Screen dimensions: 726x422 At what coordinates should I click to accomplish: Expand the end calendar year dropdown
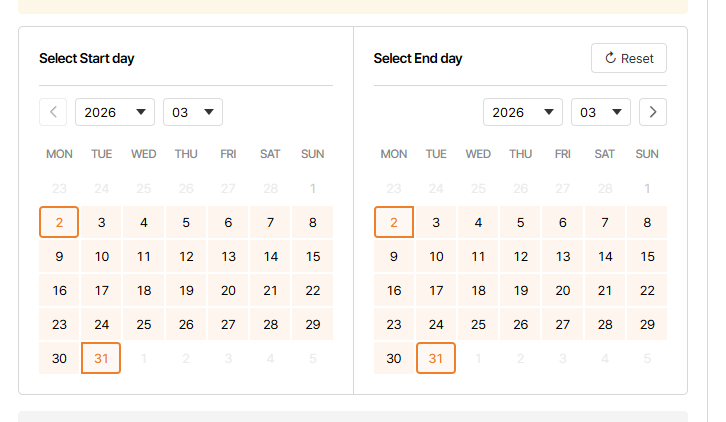[523, 112]
